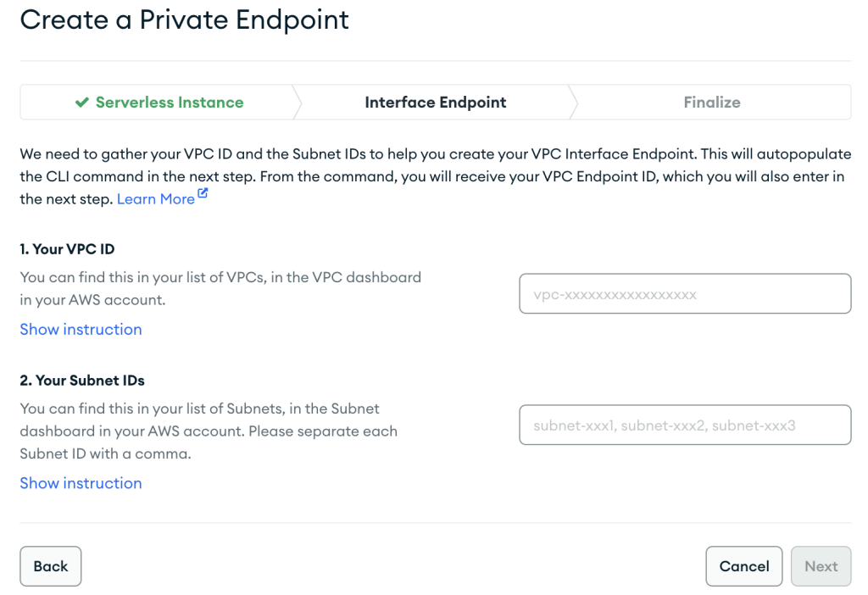Select the Interface Endpoint step
This screenshot has width=868, height=595.
(435, 102)
